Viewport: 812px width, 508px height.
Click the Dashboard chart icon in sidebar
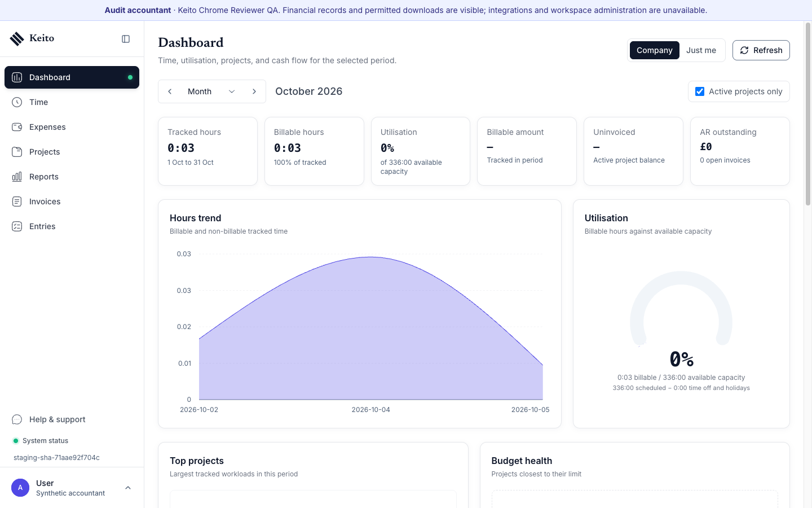tap(17, 77)
